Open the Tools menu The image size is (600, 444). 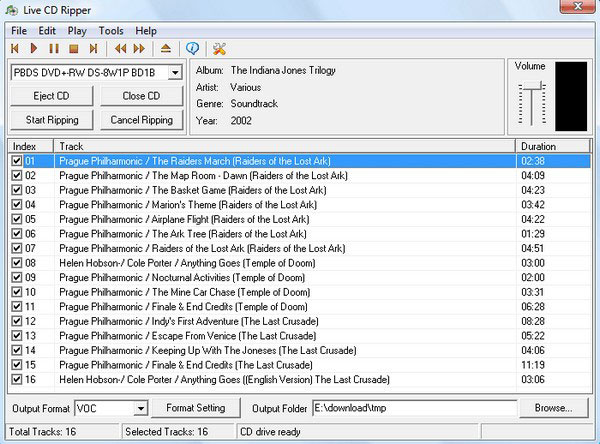[111, 31]
